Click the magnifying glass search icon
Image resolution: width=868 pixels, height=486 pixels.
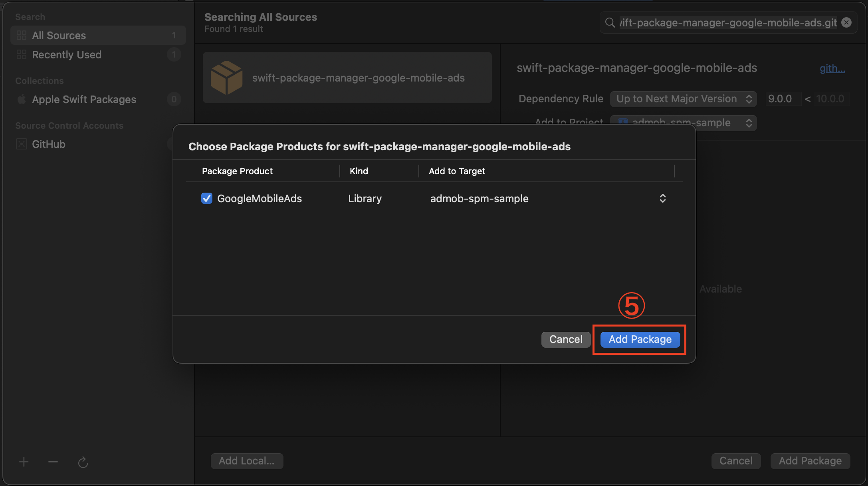click(610, 23)
